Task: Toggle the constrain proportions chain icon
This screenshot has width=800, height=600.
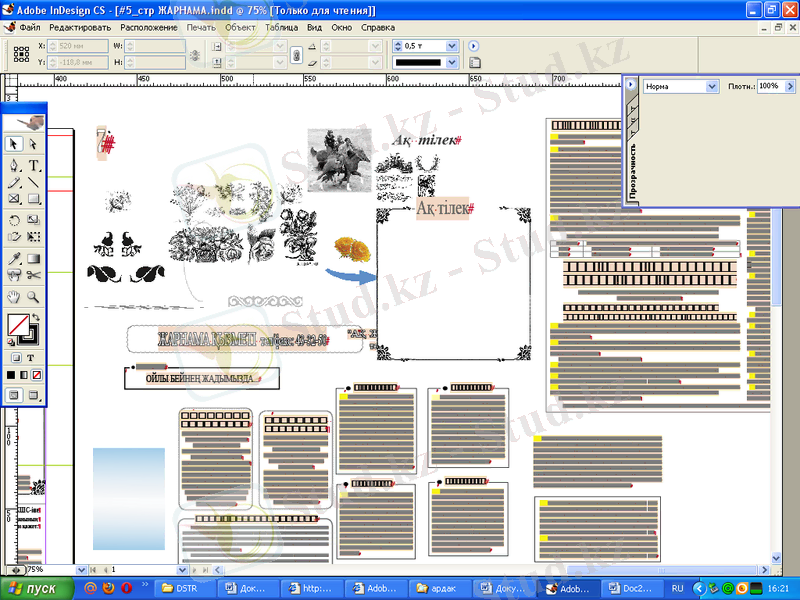Action: click(x=295, y=54)
